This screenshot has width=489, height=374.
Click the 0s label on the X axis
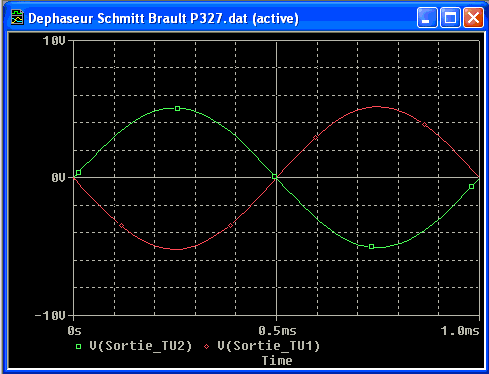[x=74, y=331]
